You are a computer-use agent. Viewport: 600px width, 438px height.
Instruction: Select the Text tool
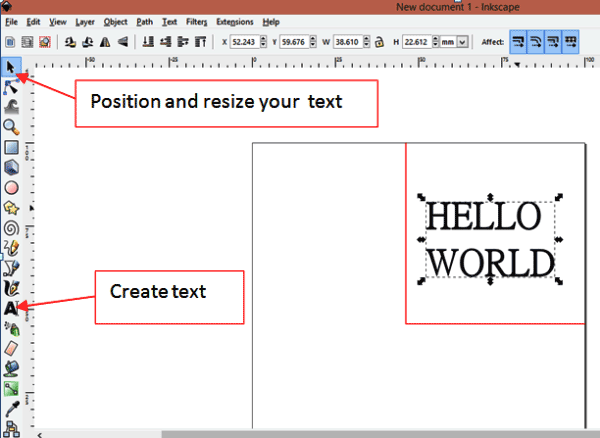click(11, 308)
